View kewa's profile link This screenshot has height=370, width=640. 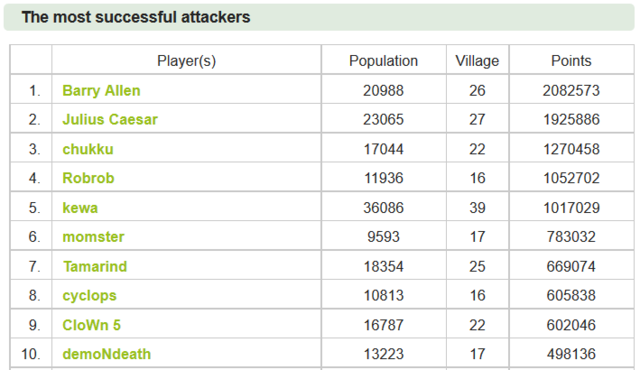(80, 208)
